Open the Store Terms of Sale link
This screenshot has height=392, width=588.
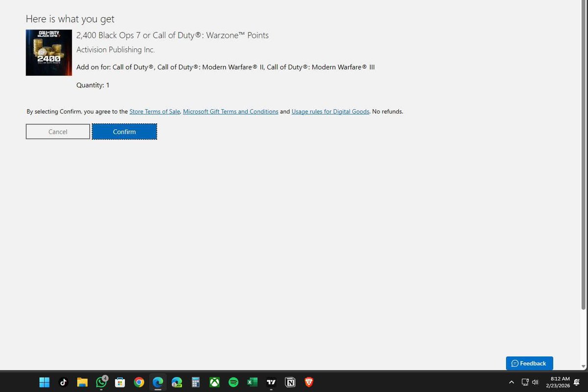[155, 112]
